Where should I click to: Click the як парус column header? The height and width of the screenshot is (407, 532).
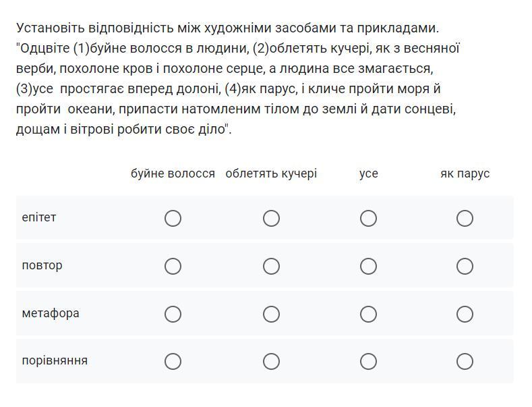pyautogui.click(x=465, y=173)
